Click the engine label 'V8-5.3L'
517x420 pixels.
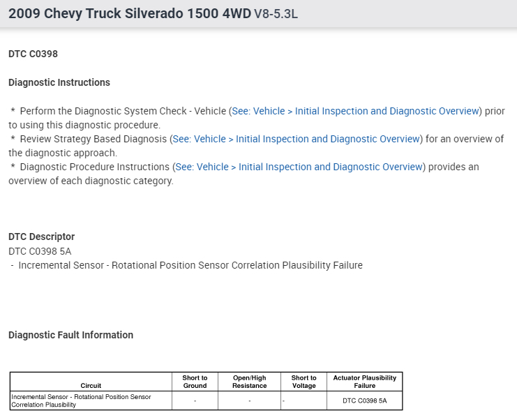pyautogui.click(x=276, y=14)
